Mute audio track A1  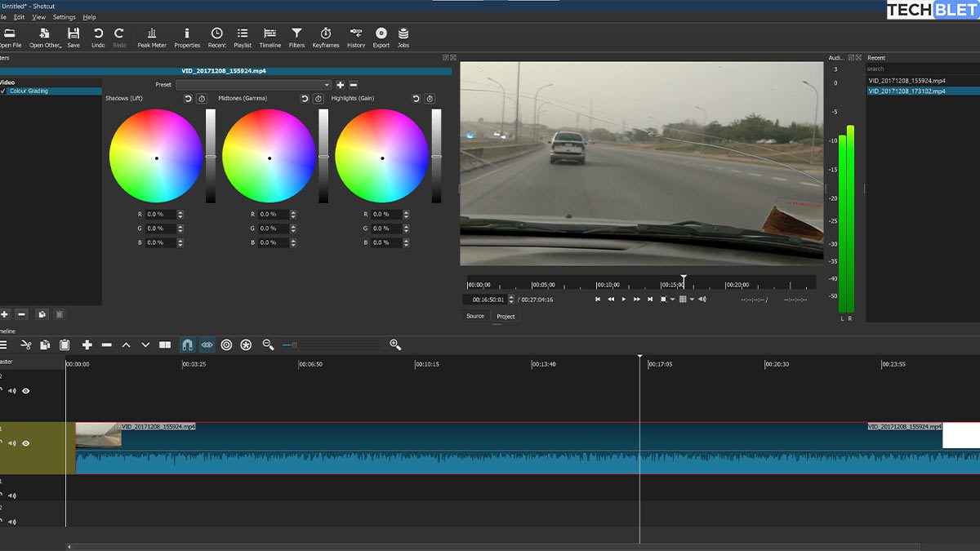pos(11,495)
